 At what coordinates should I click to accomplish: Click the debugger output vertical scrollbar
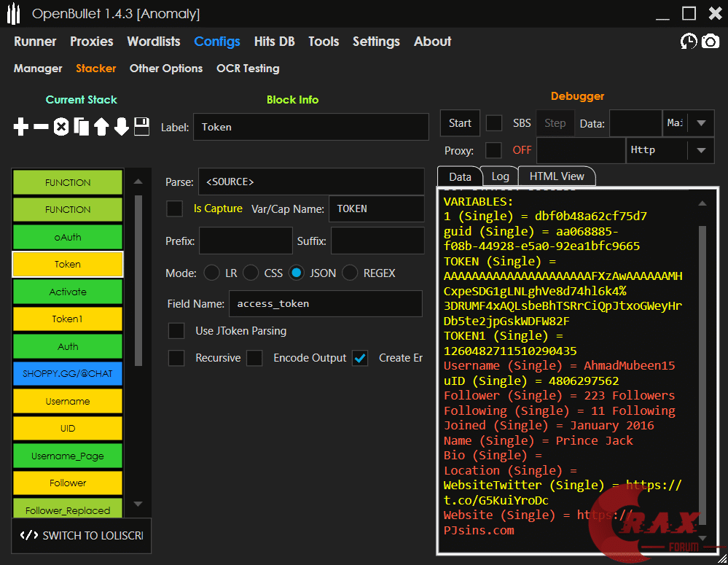[x=702, y=365]
